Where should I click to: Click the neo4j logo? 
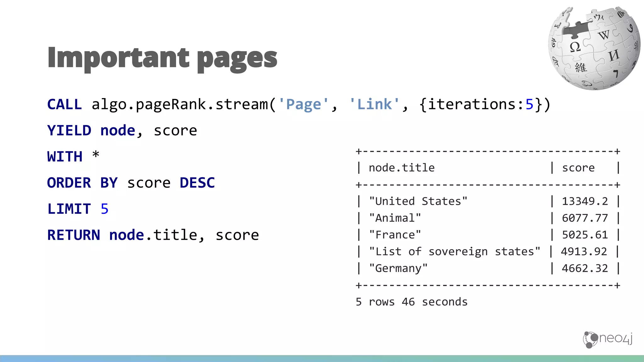tap(608, 339)
